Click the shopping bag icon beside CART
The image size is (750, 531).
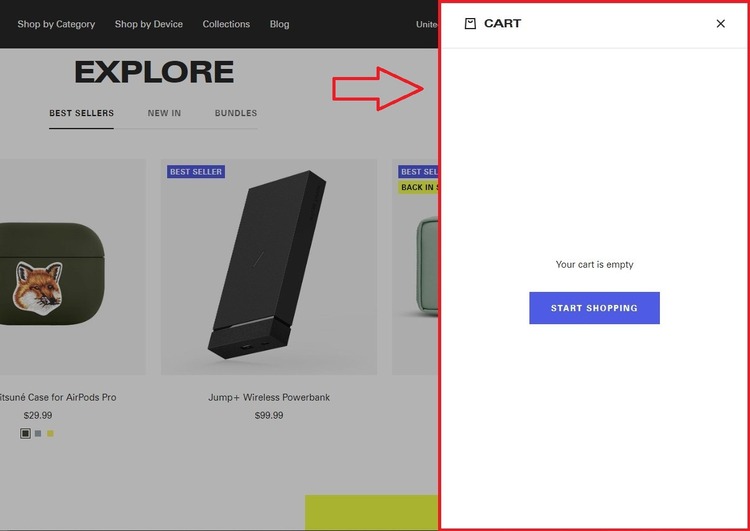coord(470,23)
